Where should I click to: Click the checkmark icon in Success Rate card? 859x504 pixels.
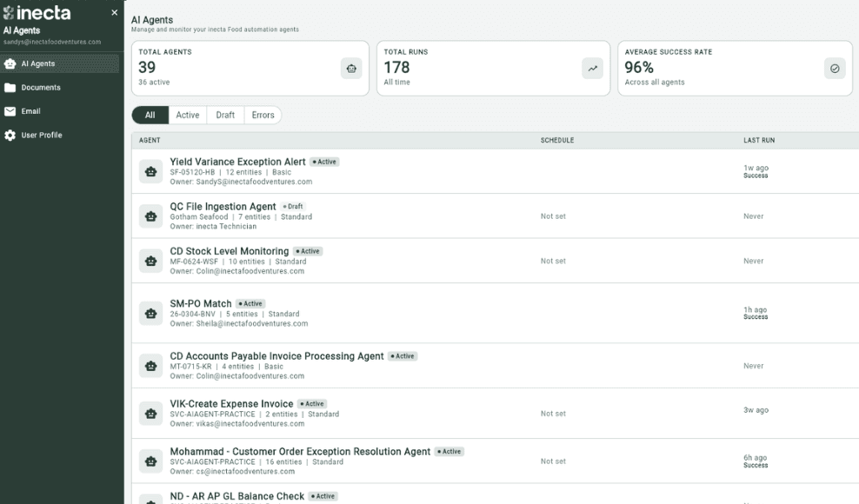point(835,69)
